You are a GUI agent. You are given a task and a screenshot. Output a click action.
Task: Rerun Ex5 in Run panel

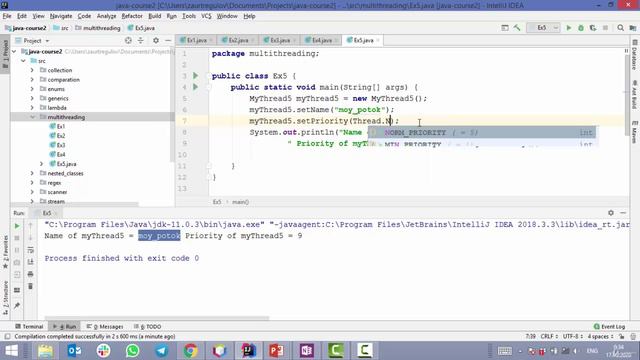(17, 226)
